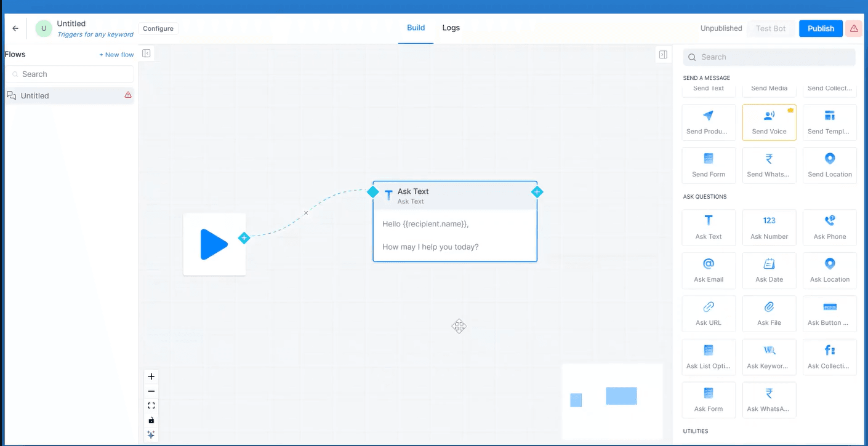Collapse the right blocks panel
Screen dimensions: 868x446
click(x=663, y=55)
